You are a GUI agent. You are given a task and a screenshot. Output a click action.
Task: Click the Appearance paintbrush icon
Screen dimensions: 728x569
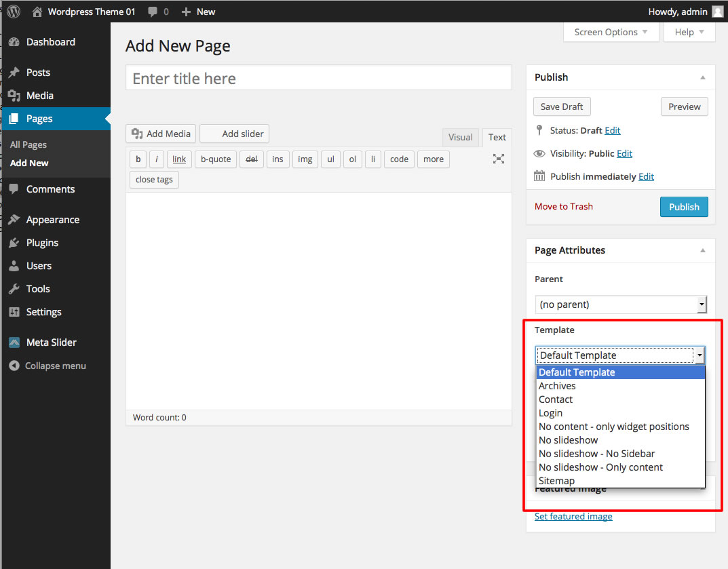(14, 220)
